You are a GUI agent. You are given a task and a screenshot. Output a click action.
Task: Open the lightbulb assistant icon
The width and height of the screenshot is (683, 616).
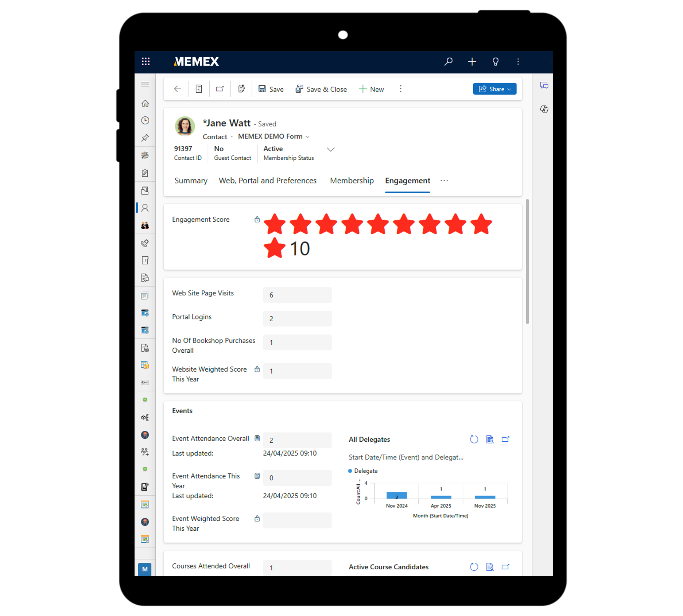(x=495, y=62)
